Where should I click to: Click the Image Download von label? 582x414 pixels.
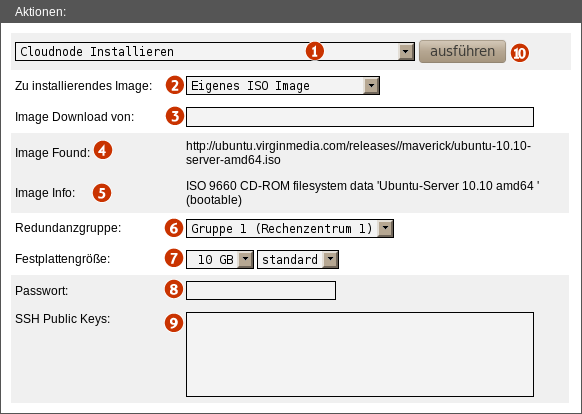[x=74, y=117]
